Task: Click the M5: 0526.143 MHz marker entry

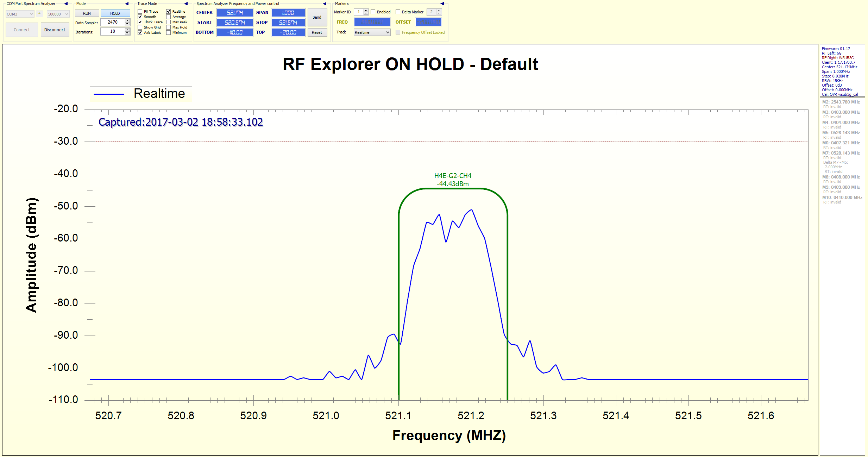Action: pos(841,133)
